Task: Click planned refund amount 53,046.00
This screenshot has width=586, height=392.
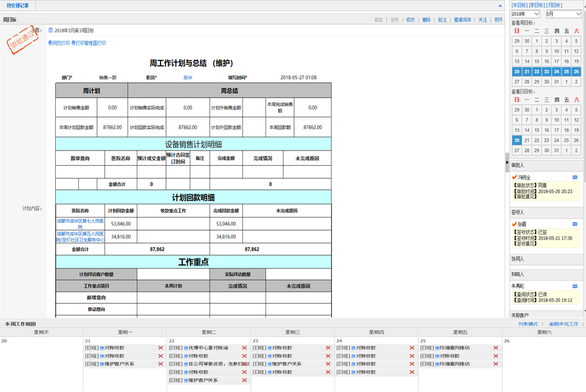Action: 121,224
